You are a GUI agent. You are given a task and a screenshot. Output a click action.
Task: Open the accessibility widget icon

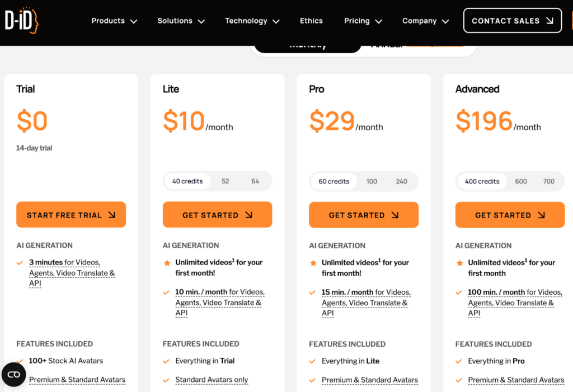point(14,375)
